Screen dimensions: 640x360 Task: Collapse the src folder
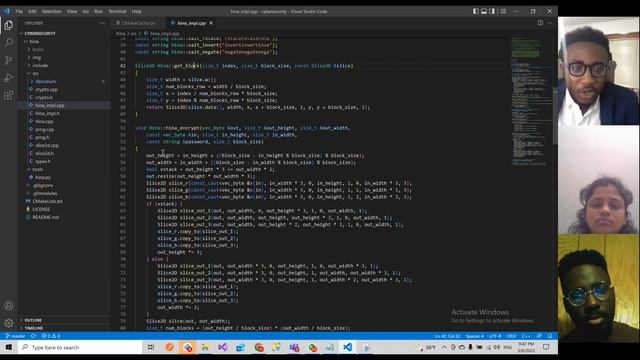tap(64, 73)
